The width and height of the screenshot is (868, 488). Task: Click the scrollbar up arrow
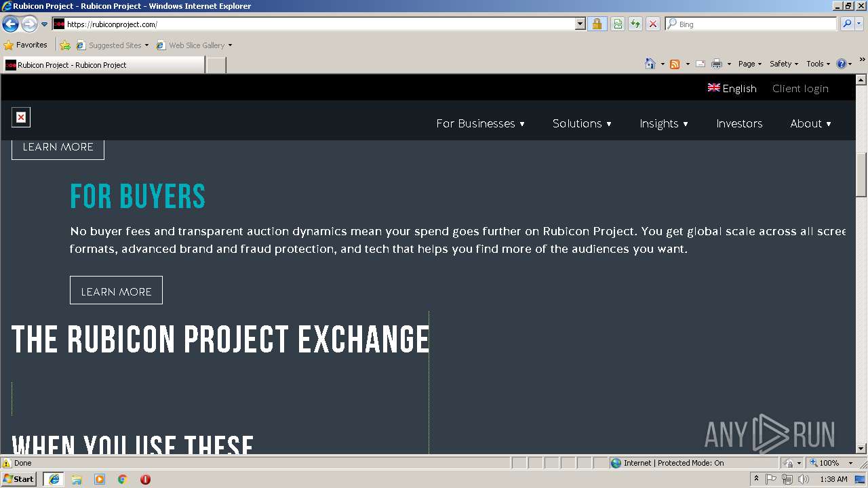(861, 79)
